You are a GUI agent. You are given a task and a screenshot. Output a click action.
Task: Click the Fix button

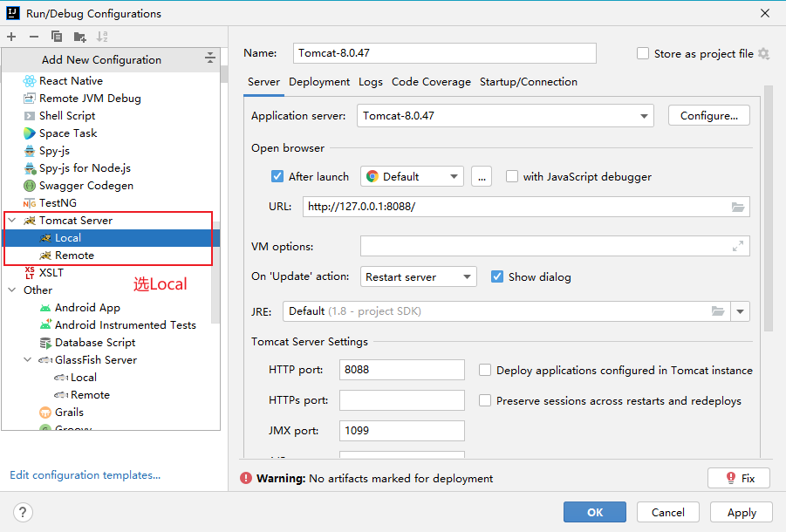(739, 478)
